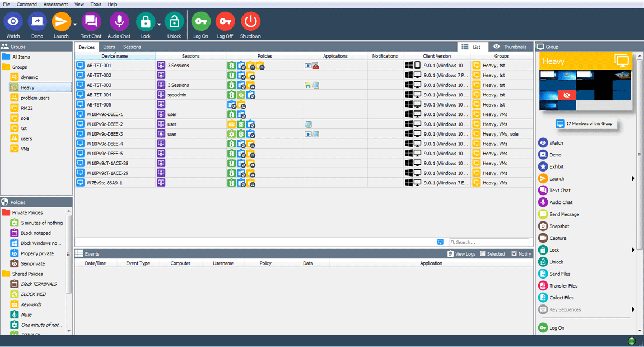Screen dimensions: 644x347
Task: Click the Unlock toolbar icon
Action: coord(174,22)
